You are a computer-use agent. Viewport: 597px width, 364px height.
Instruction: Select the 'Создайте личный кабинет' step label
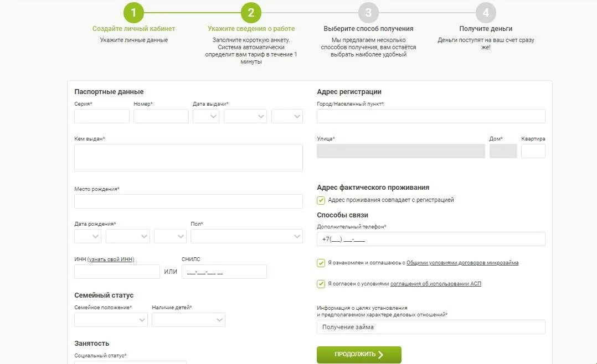pos(133,29)
